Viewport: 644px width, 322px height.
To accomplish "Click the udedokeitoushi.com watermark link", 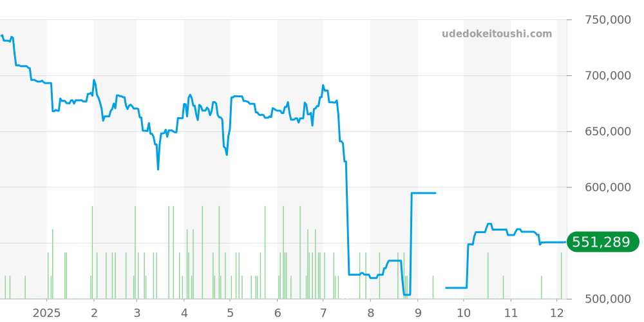I will [x=497, y=34].
